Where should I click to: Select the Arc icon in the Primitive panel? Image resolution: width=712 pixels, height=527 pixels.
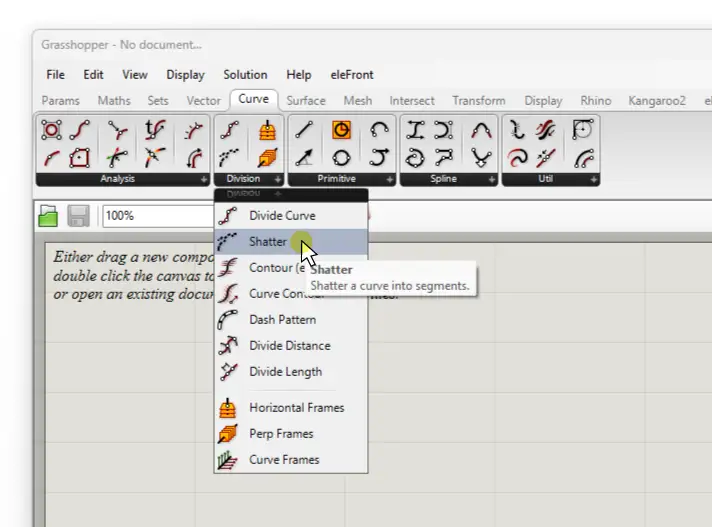(379, 130)
